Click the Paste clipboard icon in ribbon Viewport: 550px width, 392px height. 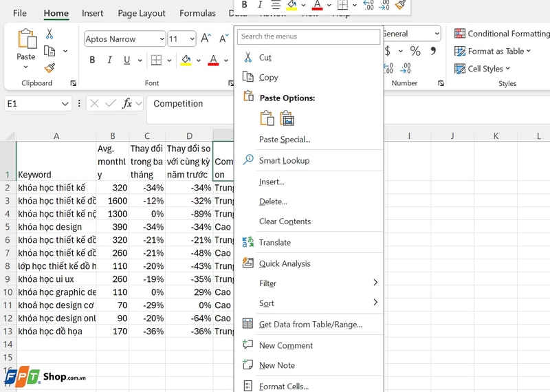27,39
